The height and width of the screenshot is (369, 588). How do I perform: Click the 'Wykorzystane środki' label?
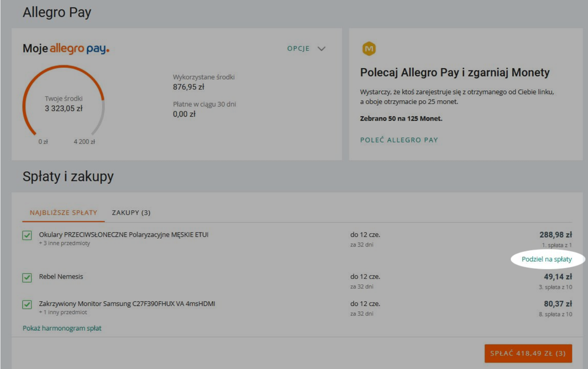click(204, 77)
